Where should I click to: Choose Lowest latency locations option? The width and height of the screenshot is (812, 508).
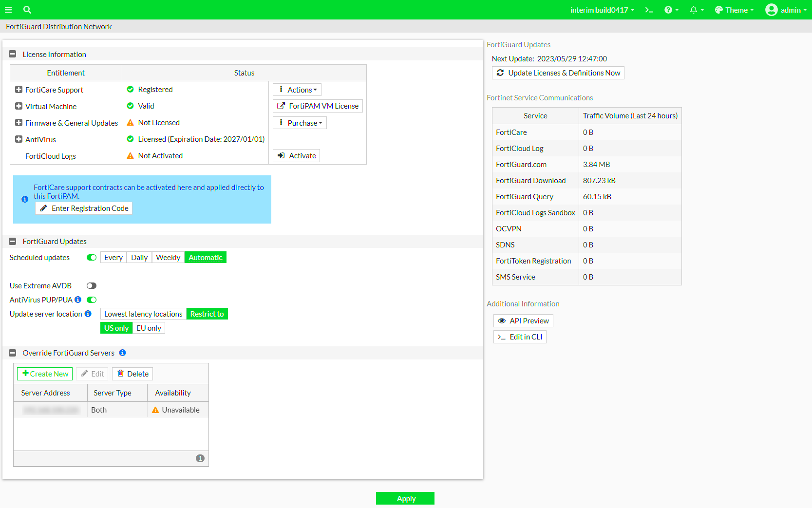(143, 314)
